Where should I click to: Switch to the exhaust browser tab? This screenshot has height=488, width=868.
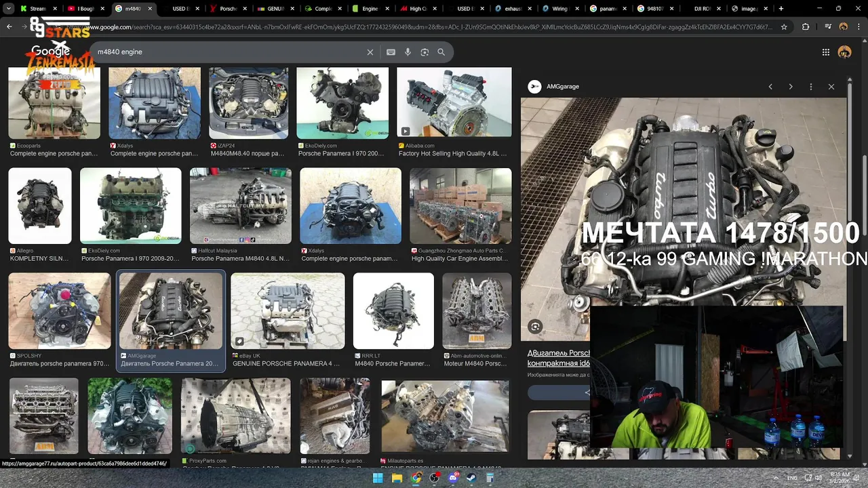pyautogui.click(x=513, y=9)
